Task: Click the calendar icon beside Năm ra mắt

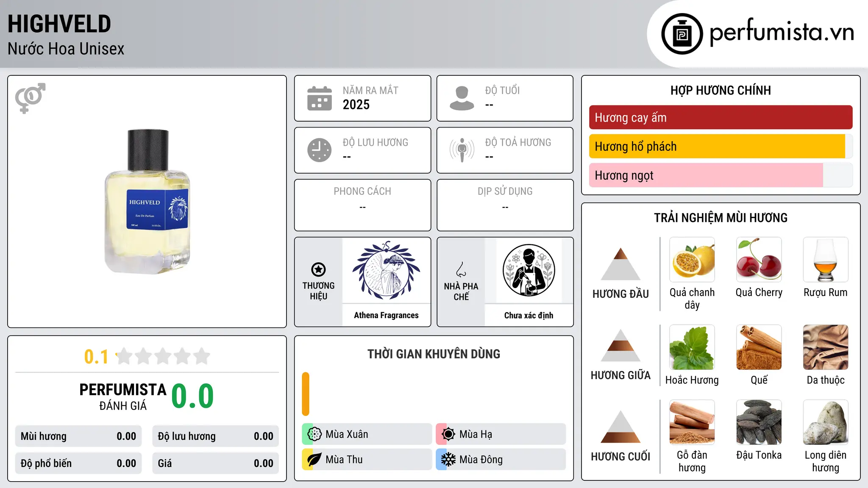Action: pos(320,98)
